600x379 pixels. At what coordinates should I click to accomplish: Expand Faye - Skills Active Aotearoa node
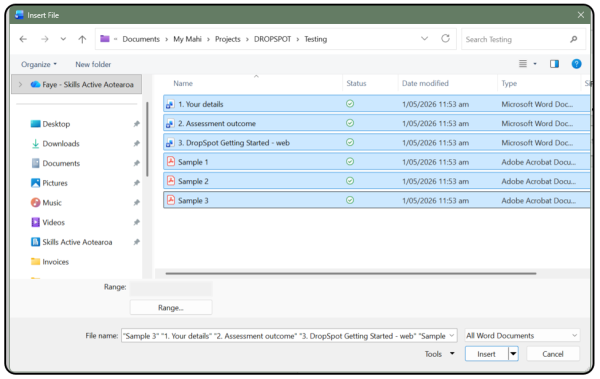tap(20, 84)
